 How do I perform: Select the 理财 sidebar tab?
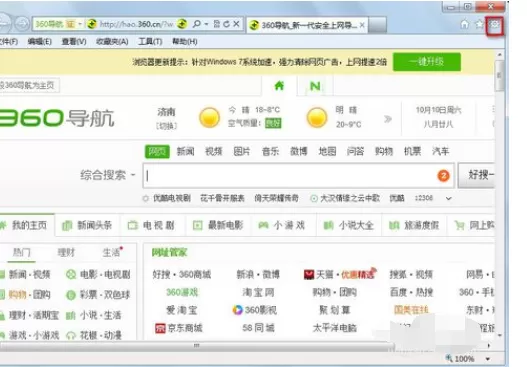coord(66,252)
